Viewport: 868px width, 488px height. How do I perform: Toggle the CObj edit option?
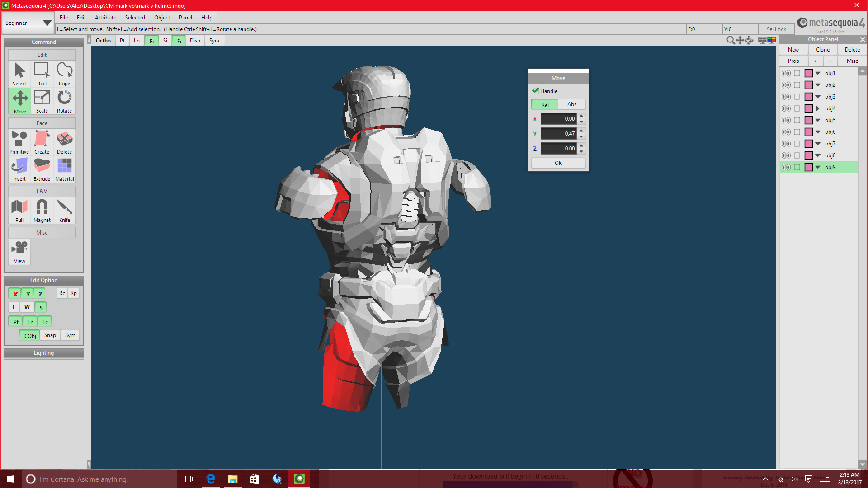point(30,335)
